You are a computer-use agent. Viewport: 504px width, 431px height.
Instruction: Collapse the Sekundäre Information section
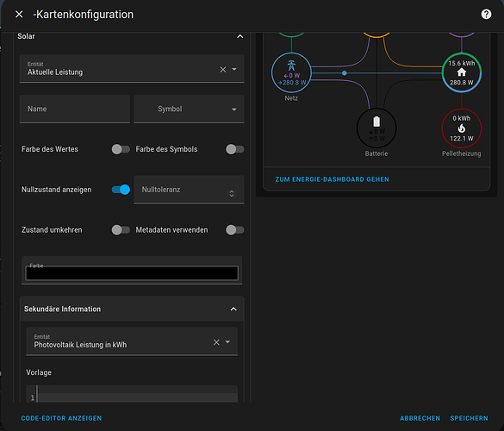233,309
